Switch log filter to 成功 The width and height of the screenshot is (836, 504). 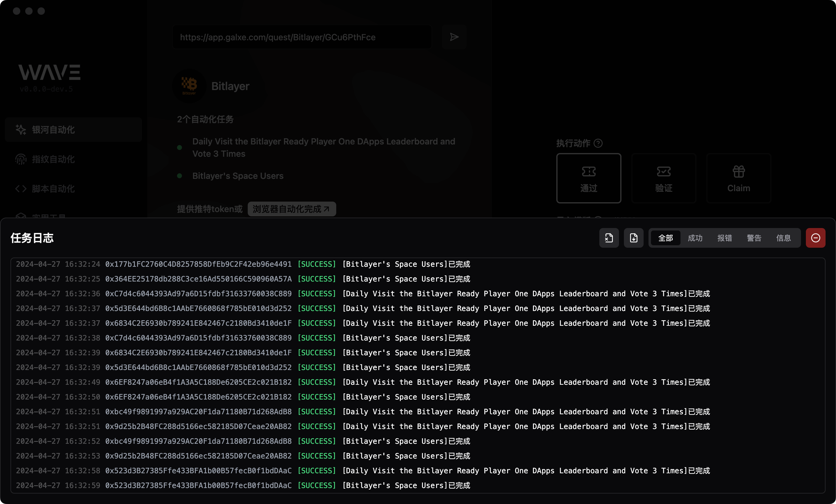[695, 238]
